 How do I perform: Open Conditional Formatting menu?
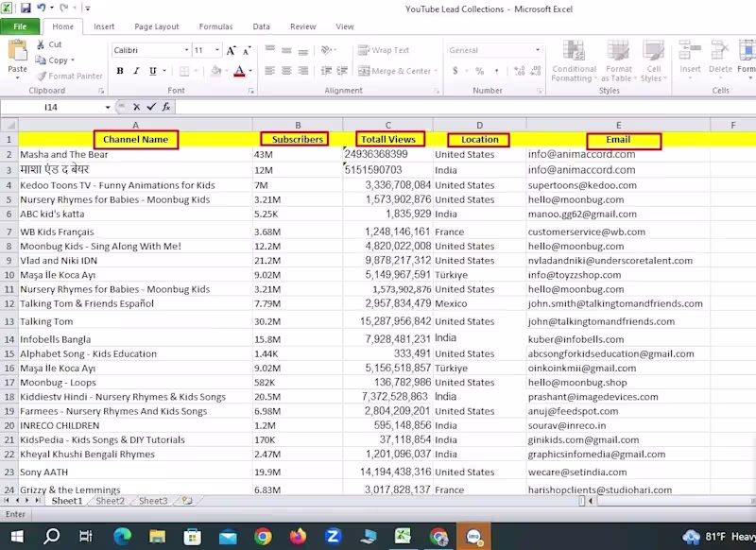coord(574,61)
